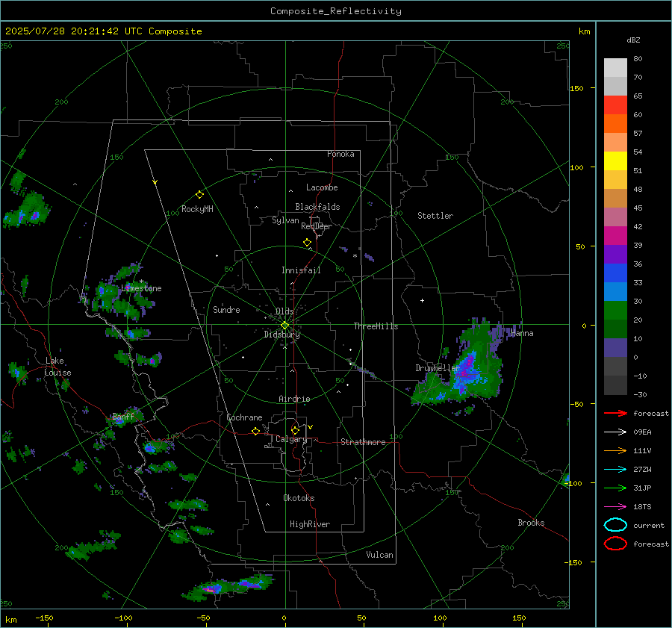Click the Stettler town label
The image size is (672, 628).
coord(435,216)
